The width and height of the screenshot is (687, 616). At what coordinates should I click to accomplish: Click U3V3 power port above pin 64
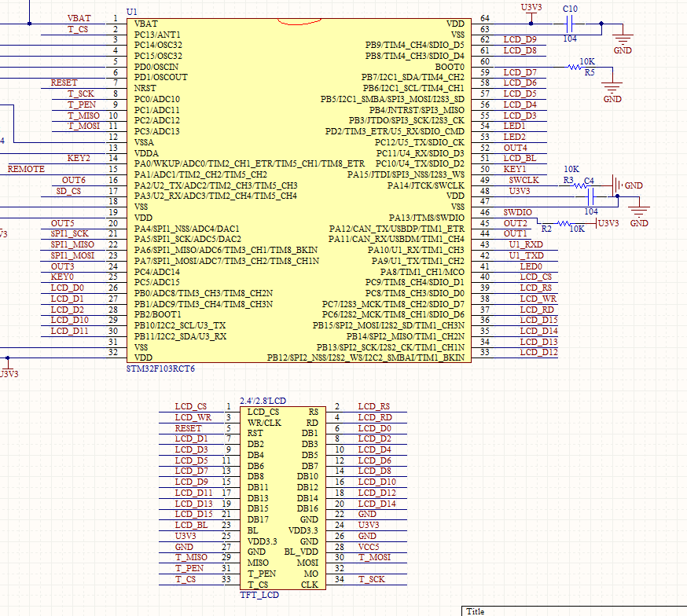click(x=531, y=13)
